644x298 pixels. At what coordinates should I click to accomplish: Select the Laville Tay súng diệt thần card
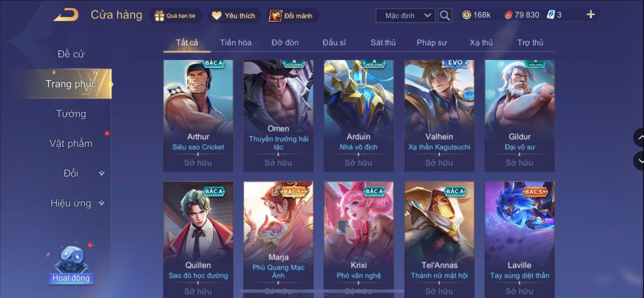(x=520, y=240)
